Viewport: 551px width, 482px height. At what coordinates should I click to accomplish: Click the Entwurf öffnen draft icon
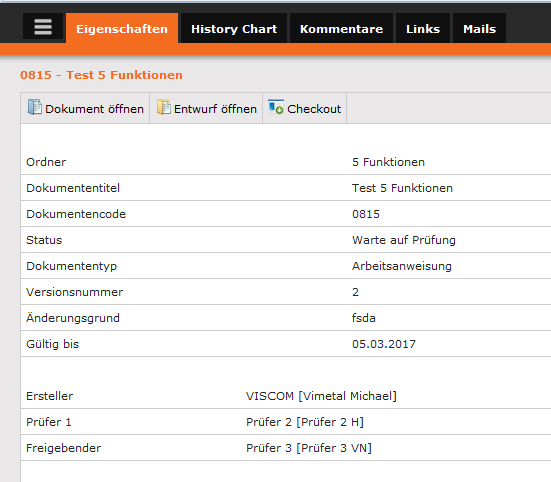pyautogui.click(x=163, y=107)
